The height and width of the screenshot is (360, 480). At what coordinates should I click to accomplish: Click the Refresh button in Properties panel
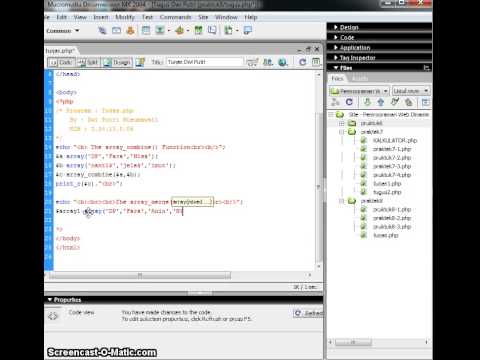[x=308, y=313]
